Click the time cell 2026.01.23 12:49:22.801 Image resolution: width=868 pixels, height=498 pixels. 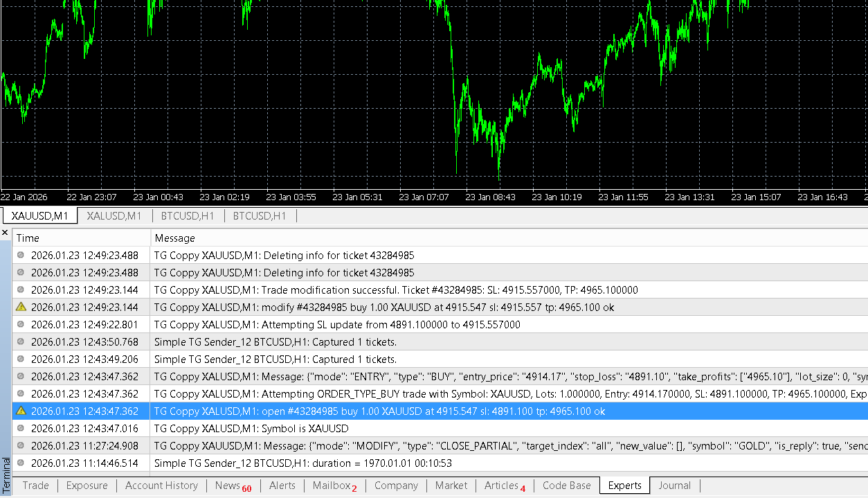coord(84,324)
